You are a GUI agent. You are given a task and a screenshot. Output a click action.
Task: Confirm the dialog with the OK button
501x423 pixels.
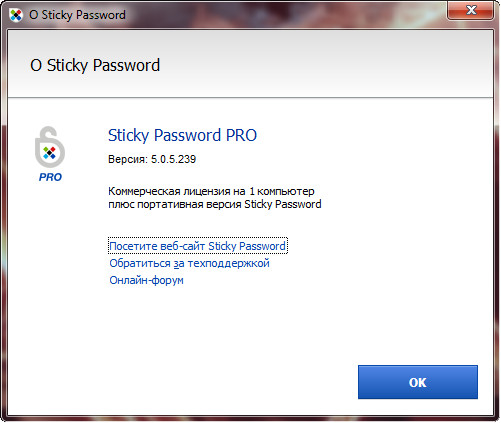[418, 382]
